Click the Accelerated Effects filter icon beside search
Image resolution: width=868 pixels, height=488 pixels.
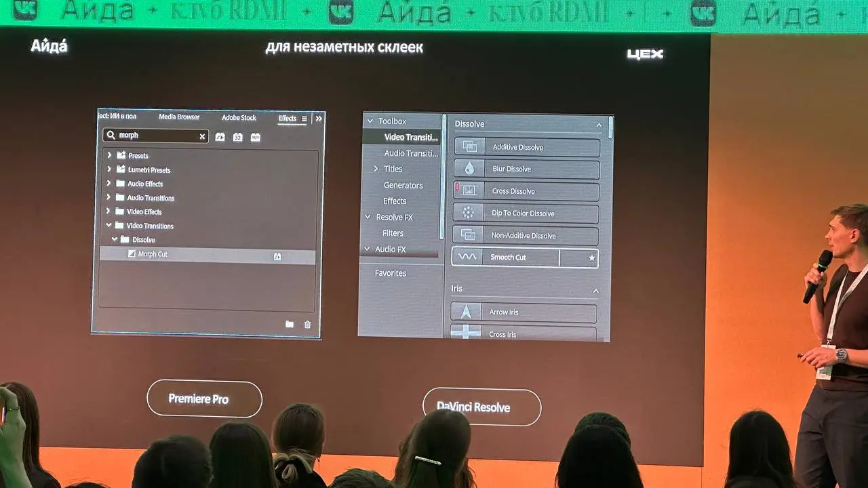pyautogui.click(x=220, y=137)
